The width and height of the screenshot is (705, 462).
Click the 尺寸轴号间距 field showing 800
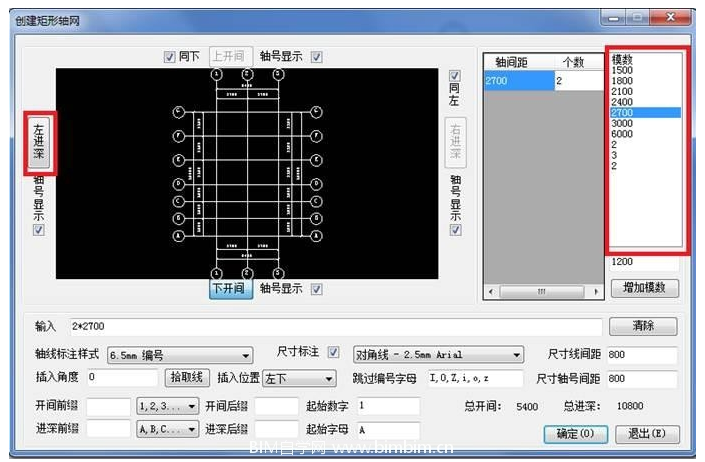642,379
